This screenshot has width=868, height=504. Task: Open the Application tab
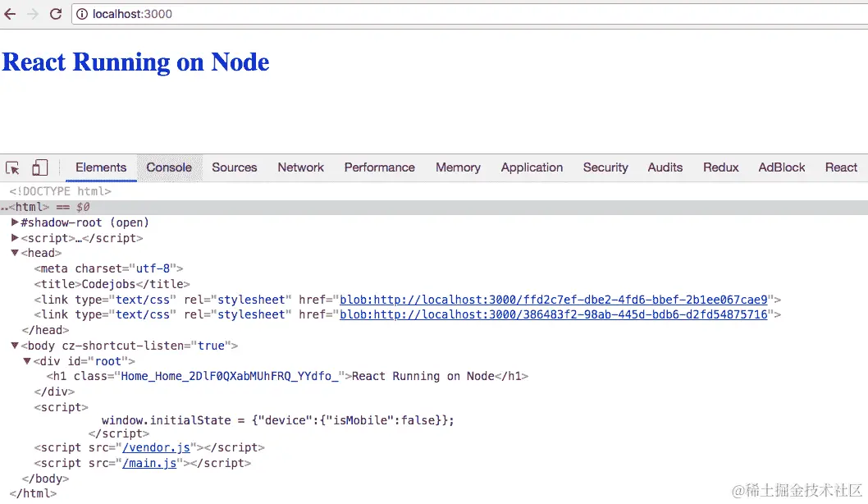[532, 167]
